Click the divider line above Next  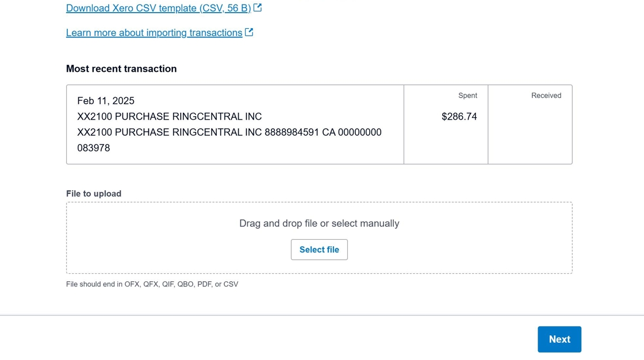pos(322,315)
